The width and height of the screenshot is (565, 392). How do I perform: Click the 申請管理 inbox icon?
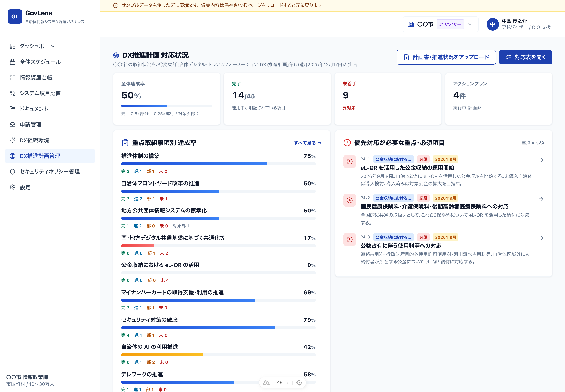pyautogui.click(x=13, y=124)
